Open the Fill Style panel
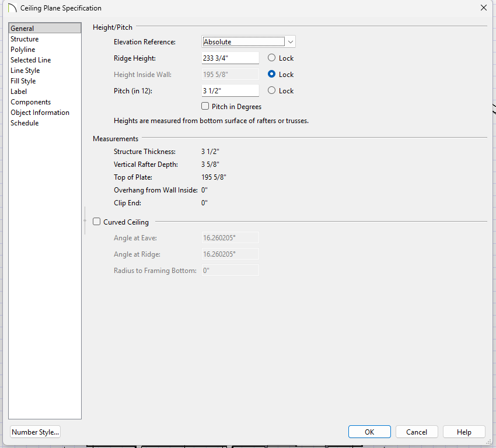This screenshot has height=448, width=496. tap(23, 81)
